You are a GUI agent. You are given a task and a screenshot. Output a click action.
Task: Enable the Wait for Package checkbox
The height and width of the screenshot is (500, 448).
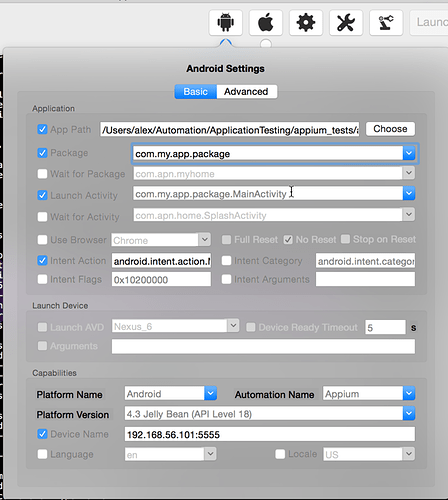click(42, 174)
